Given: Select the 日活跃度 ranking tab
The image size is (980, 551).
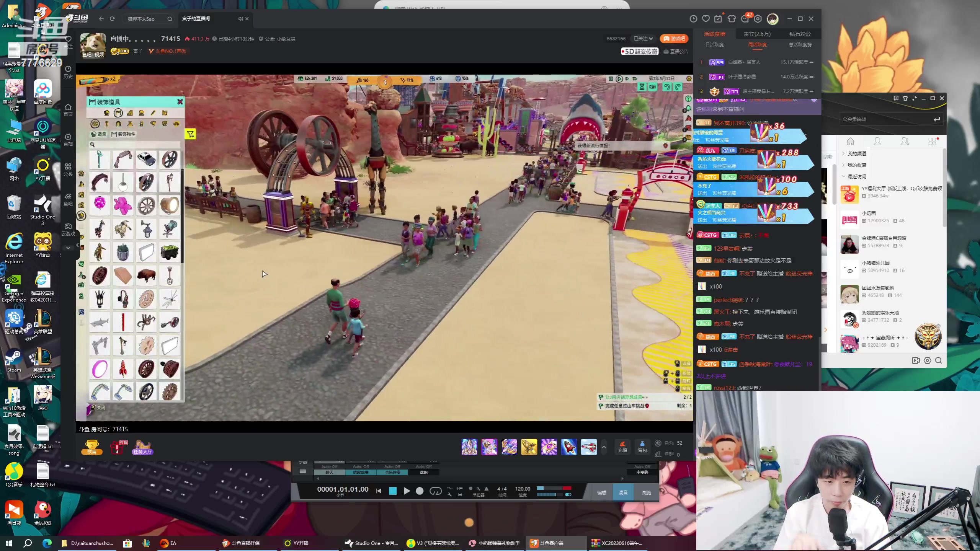Looking at the screenshot, I should 714,45.
